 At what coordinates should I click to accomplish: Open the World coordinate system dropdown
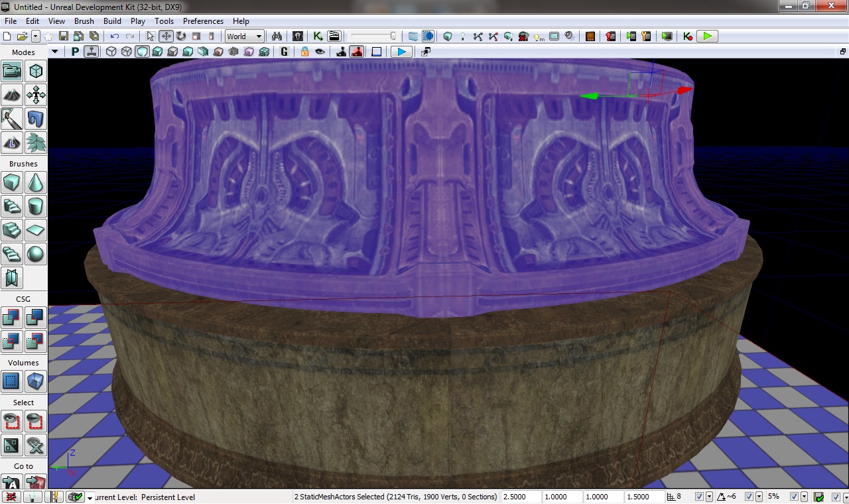[244, 36]
